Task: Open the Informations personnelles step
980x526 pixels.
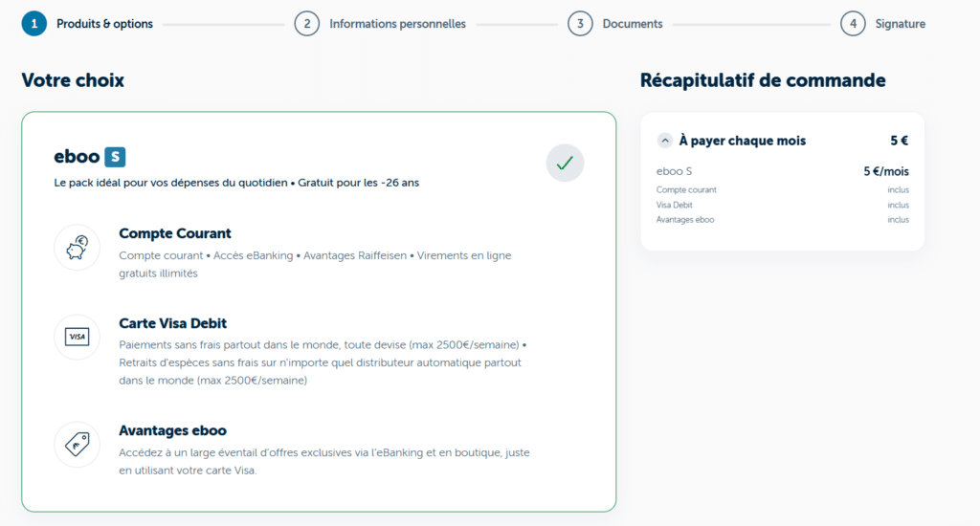Action: coord(397,24)
